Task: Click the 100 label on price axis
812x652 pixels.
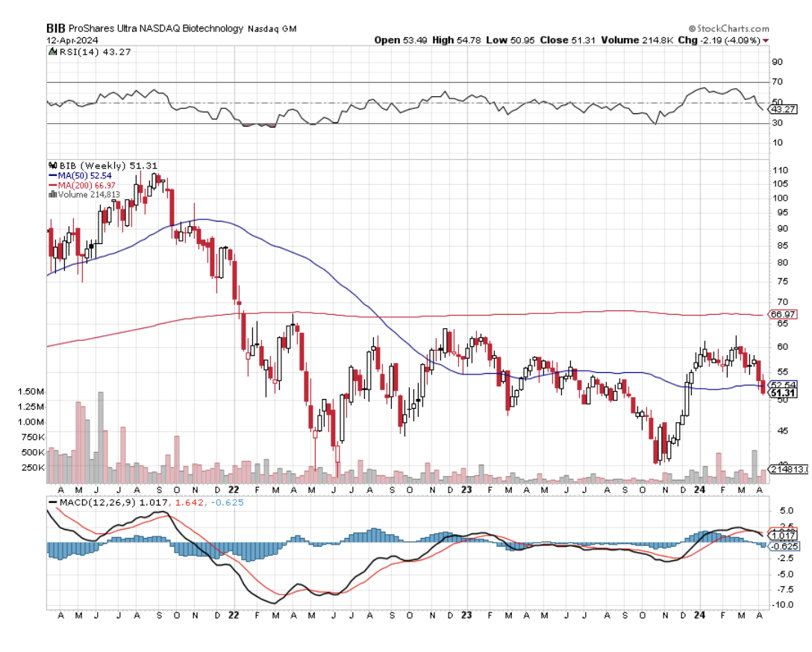Action: tap(780, 198)
